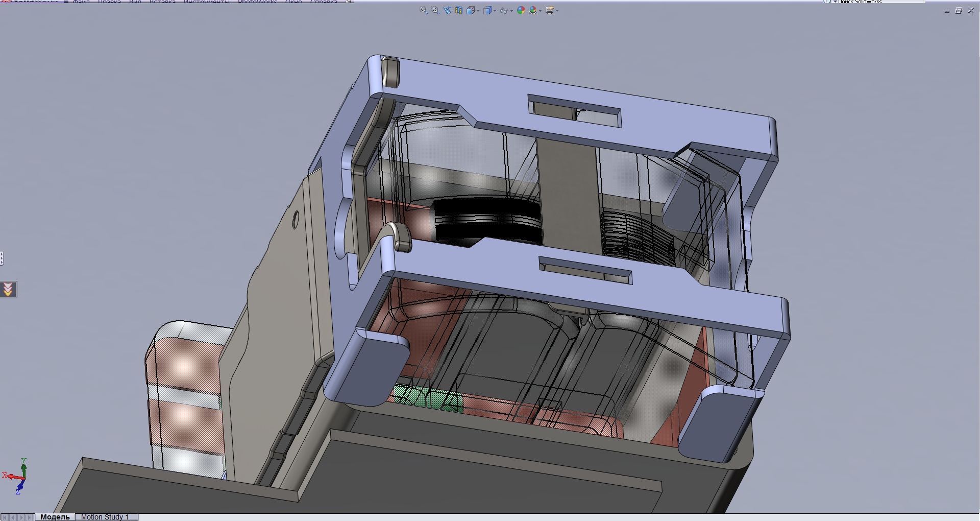Jump to last tab with arrow

coord(30,517)
